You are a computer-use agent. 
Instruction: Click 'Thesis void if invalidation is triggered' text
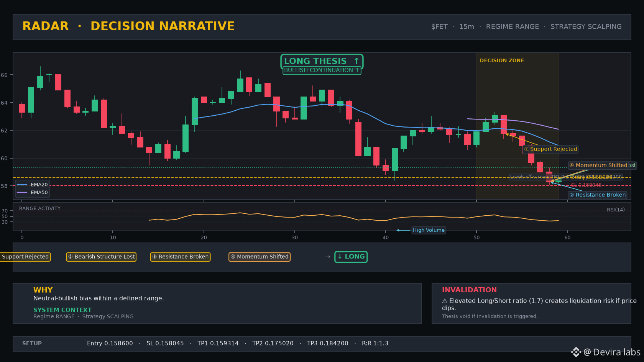[x=490, y=316]
